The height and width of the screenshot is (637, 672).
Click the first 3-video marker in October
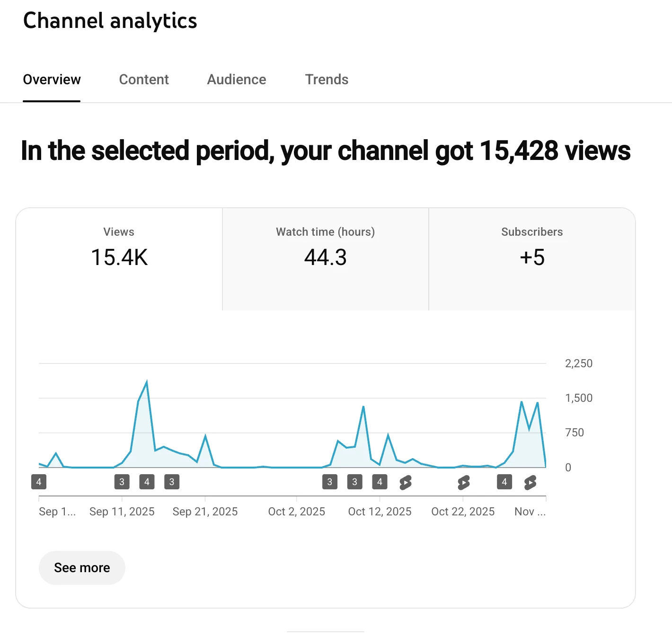[330, 482]
